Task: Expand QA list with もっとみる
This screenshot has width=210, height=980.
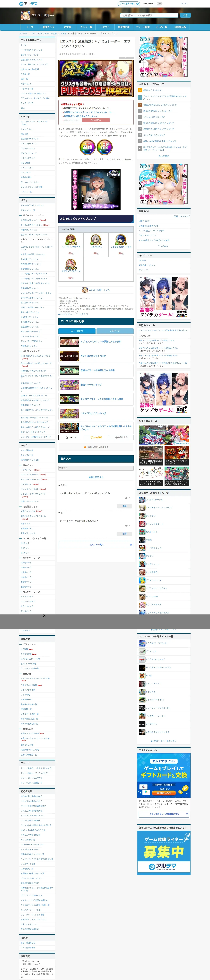Action: [x=163, y=246]
